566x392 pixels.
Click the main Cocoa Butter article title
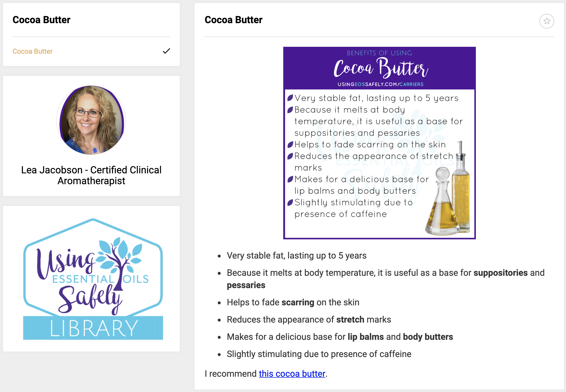coord(233,20)
